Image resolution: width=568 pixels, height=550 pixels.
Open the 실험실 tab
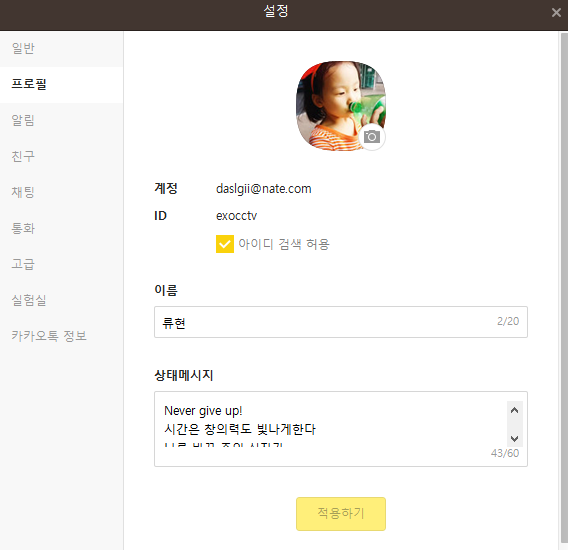pyautogui.click(x=62, y=300)
